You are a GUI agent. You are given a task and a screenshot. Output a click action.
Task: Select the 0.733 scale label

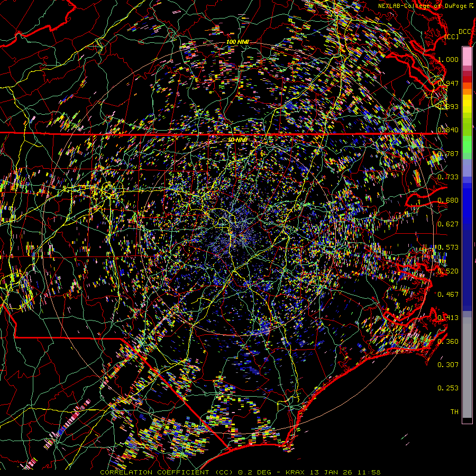[x=448, y=177]
